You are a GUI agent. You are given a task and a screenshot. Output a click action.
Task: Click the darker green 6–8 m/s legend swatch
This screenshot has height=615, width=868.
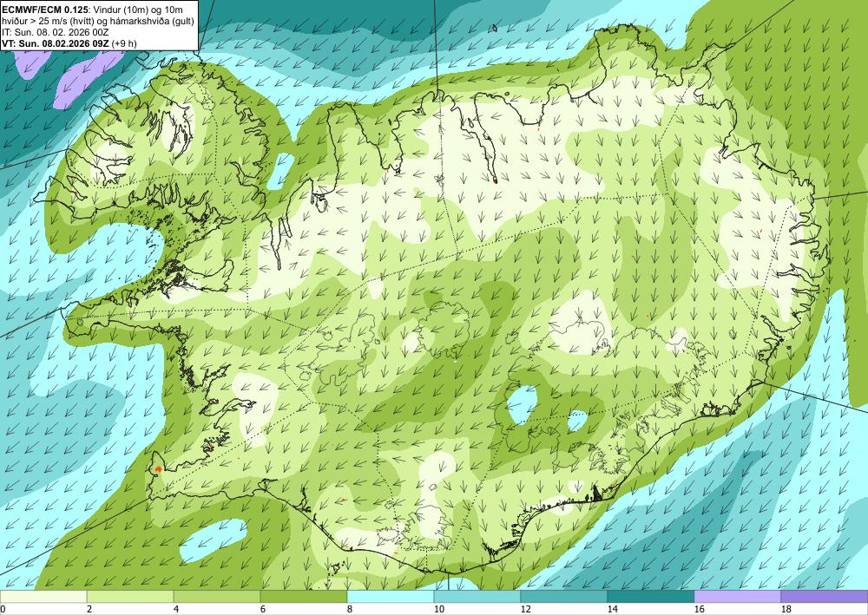(x=304, y=596)
